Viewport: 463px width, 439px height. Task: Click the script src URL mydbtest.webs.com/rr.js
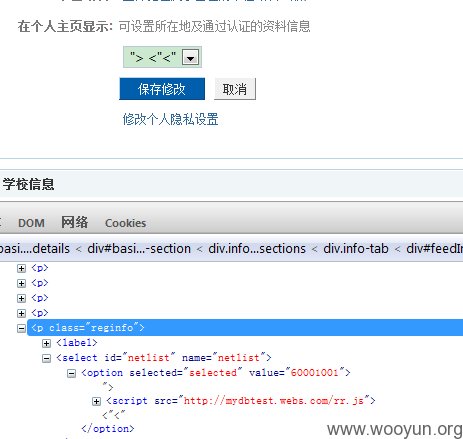tap(273, 400)
